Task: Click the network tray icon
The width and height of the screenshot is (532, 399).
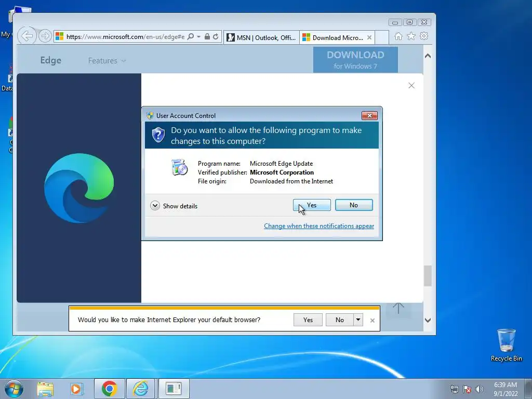Action: pos(454,389)
